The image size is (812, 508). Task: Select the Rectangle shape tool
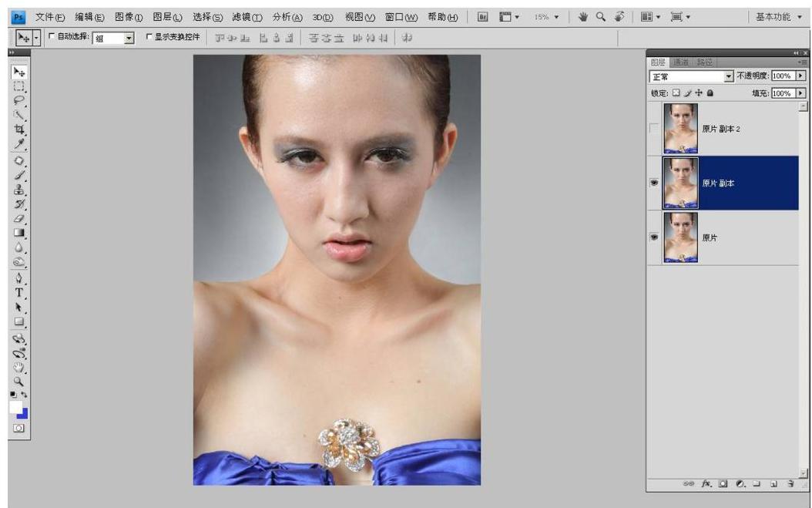pos(19,322)
